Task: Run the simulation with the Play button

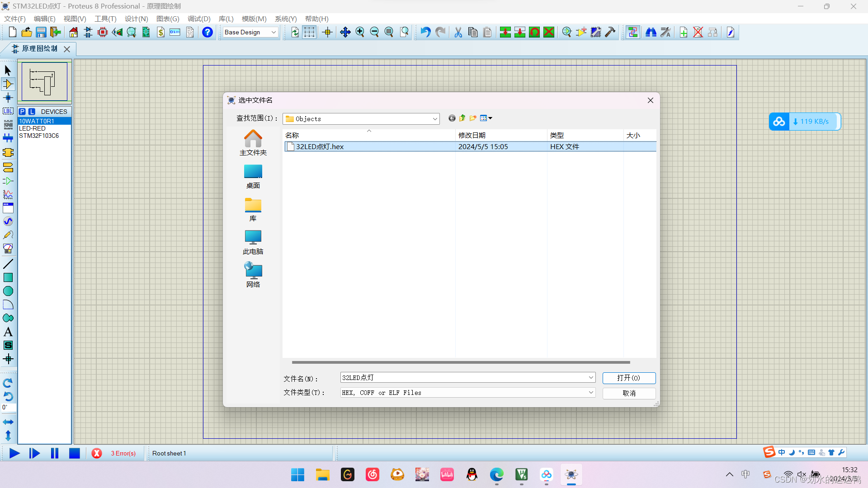Action: pyautogui.click(x=14, y=453)
